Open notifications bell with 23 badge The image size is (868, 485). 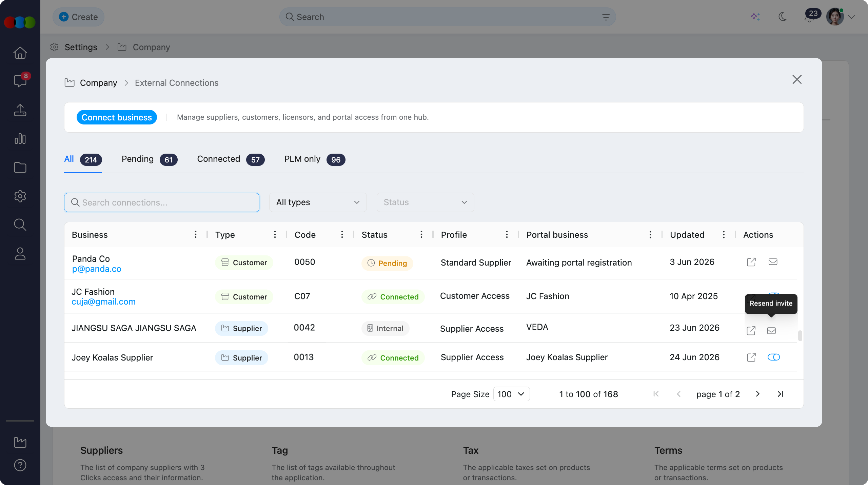coord(810,17)
